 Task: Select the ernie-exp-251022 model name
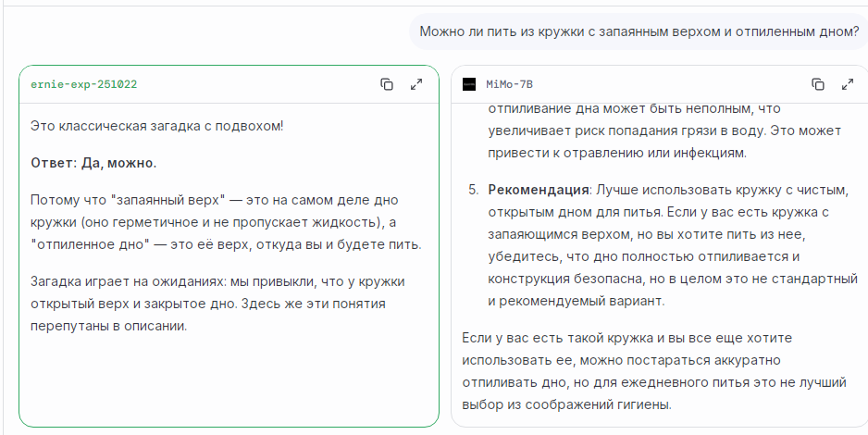[x=84, y=84]
